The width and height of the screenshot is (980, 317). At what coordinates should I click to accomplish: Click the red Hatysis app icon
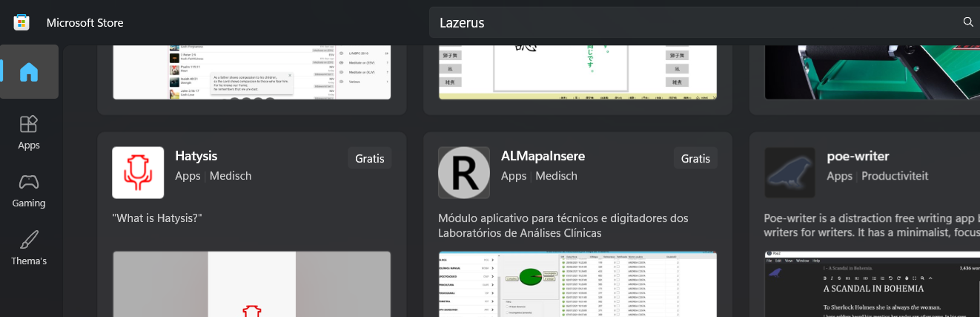pyautogui.click(x=138, y=172)
